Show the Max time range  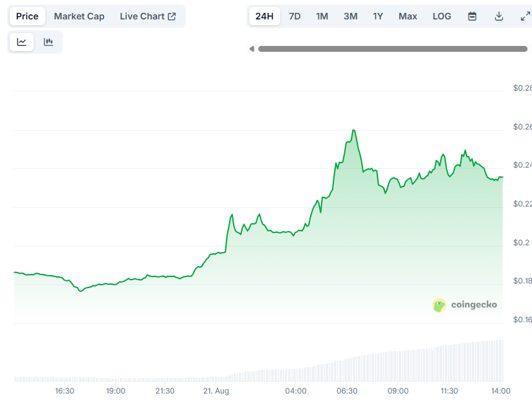click(408, 16)
